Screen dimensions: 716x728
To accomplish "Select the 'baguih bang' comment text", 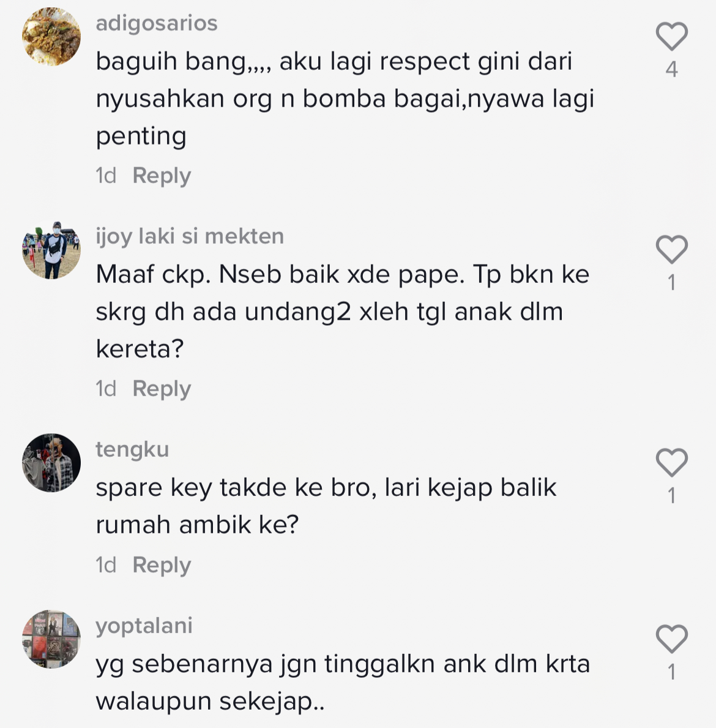I will (345, 99).
